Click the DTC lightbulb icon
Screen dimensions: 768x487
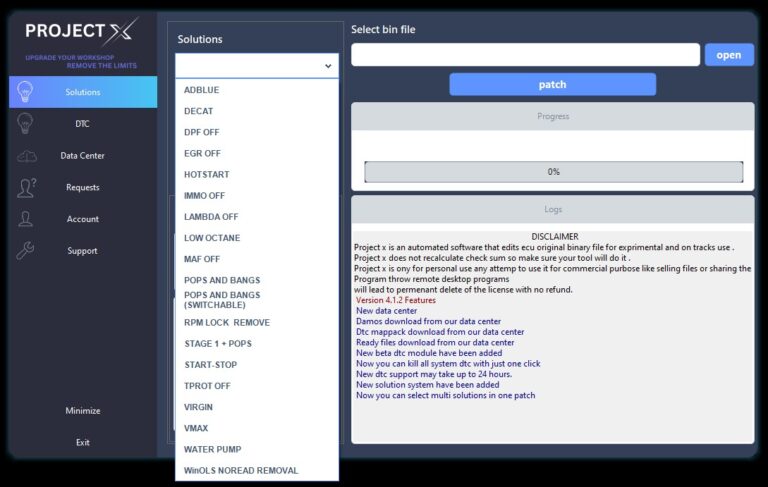coord(26,123)
